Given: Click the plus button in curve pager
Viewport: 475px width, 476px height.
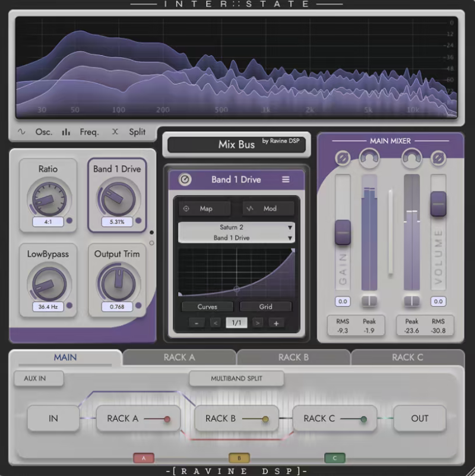Looking at the screenshot, I should click(276, 323).
